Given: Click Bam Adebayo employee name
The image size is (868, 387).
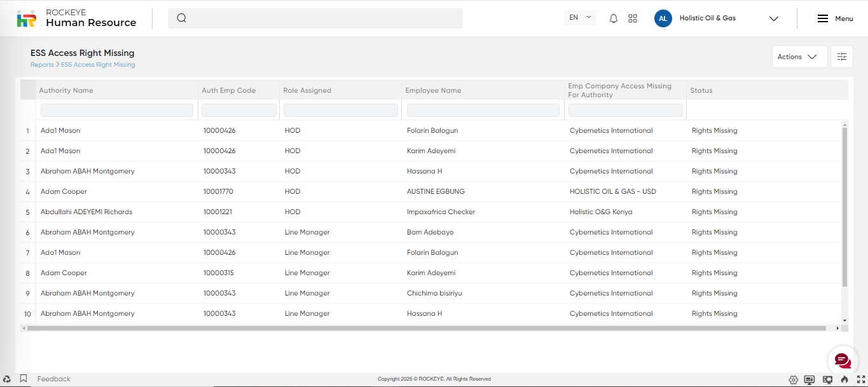Looking at the screenshot, I should 431,232.
